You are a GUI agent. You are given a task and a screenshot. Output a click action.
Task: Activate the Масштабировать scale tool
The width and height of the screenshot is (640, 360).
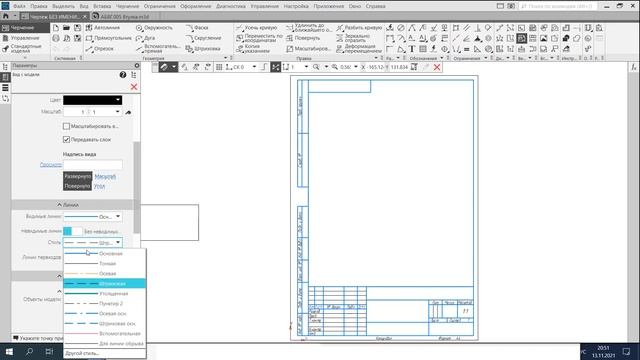308,49
